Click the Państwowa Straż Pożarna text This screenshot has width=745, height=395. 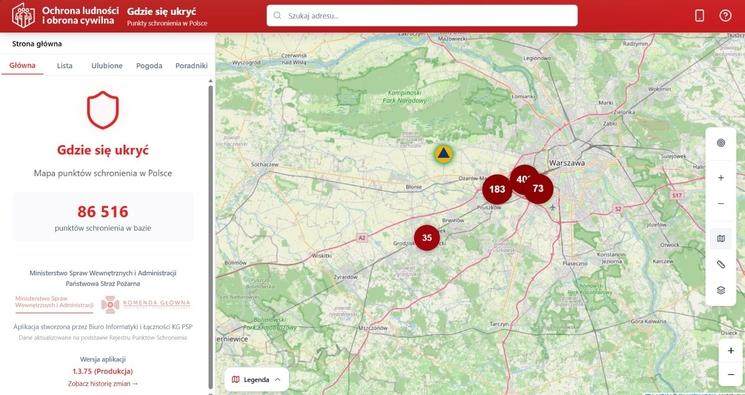103,284
